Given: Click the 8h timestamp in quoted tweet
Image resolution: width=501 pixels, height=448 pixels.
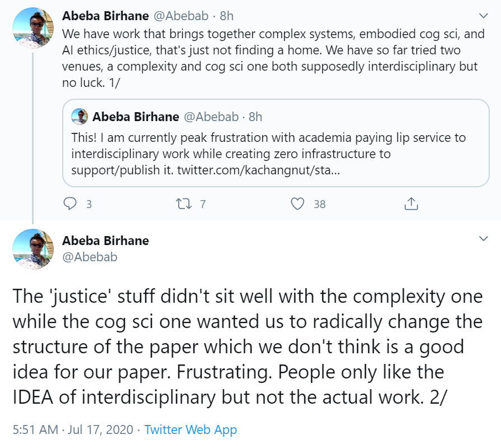Looking at the screenshot, I should [256, 117].
